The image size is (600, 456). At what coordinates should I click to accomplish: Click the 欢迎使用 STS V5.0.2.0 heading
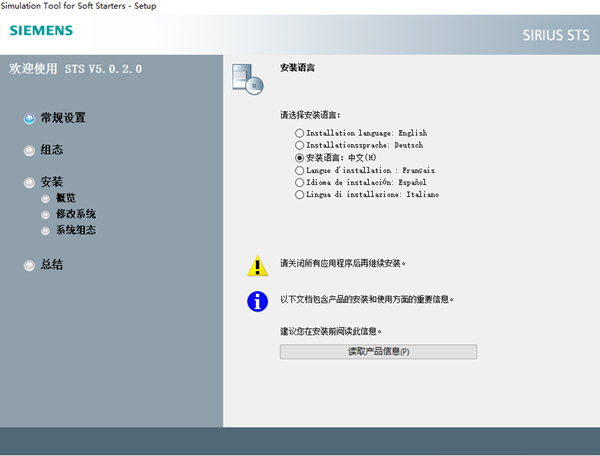pyautogui.click(x=75, y=69)
